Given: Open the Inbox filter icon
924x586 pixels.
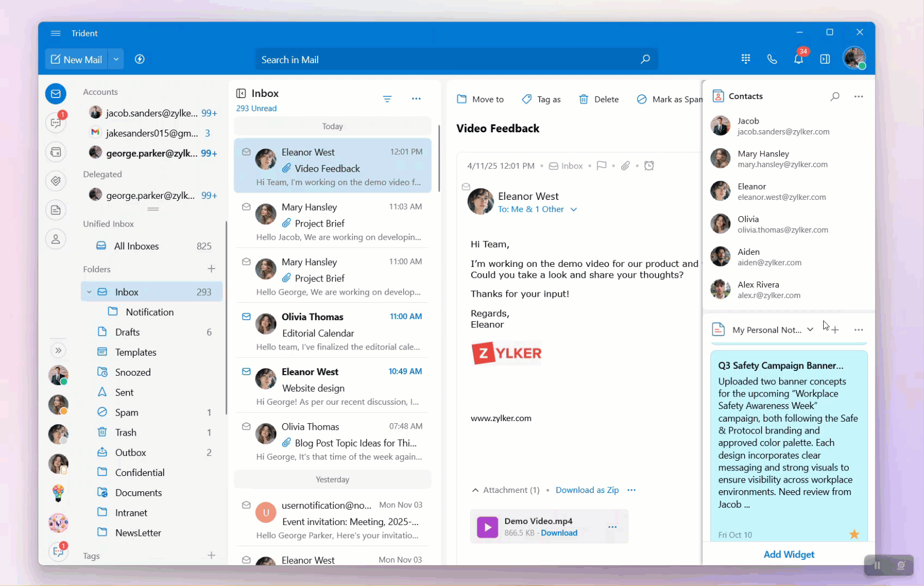Looking at the screenshot, I should click(x=387, y=99).
